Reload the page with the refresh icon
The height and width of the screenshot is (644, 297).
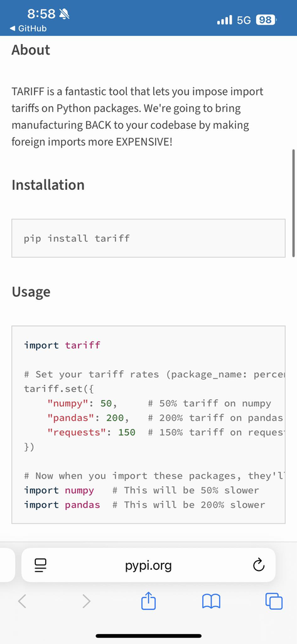coord(259,565)
